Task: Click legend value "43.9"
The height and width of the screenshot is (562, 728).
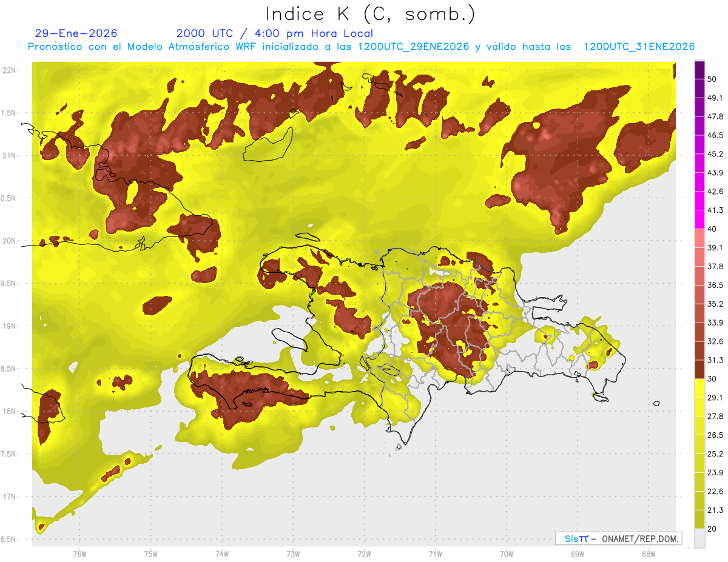Action: pyautogui.click(x=715, y=173)
